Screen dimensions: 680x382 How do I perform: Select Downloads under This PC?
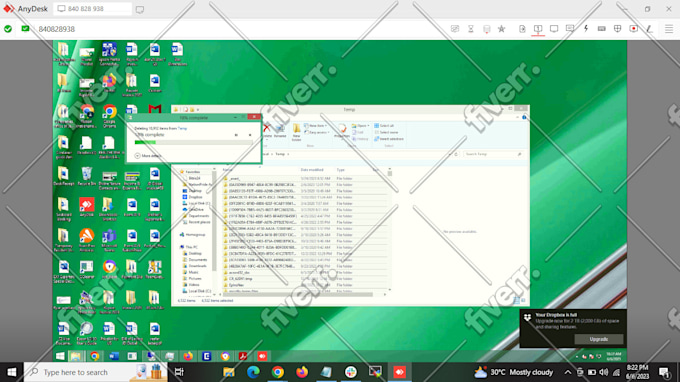pos(198,266)
